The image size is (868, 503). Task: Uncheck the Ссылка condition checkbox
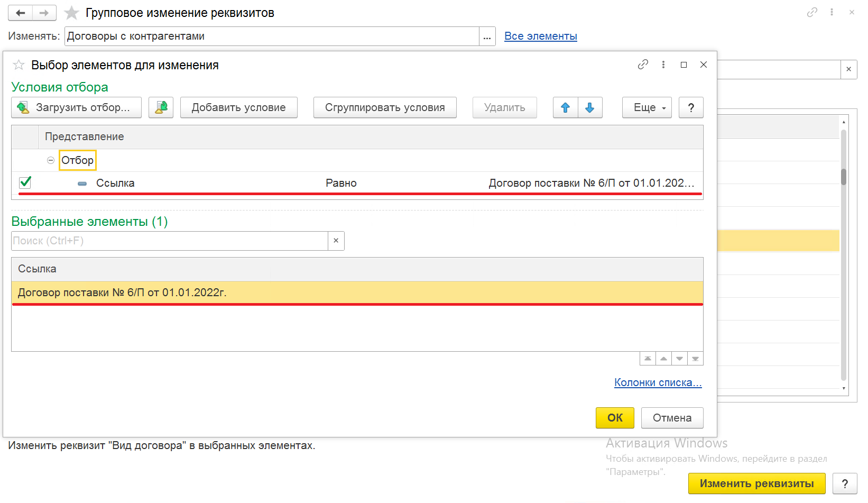(25, 182)
